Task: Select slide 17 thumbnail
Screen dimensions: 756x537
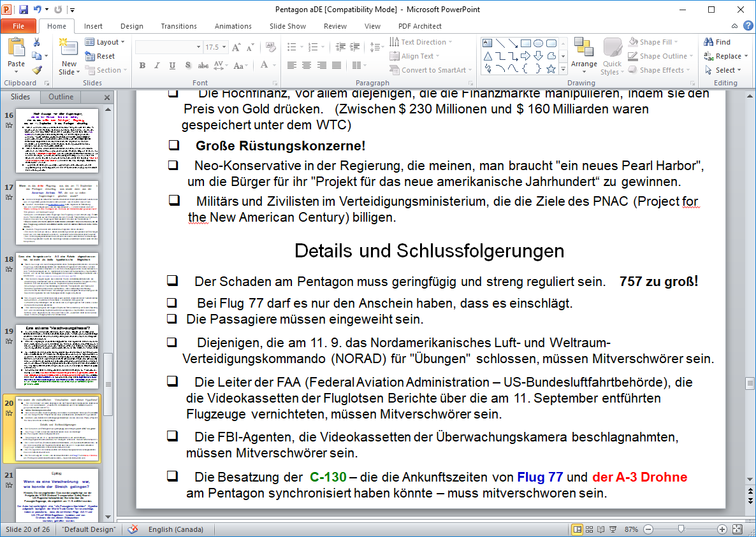Action: coord(57,213)
